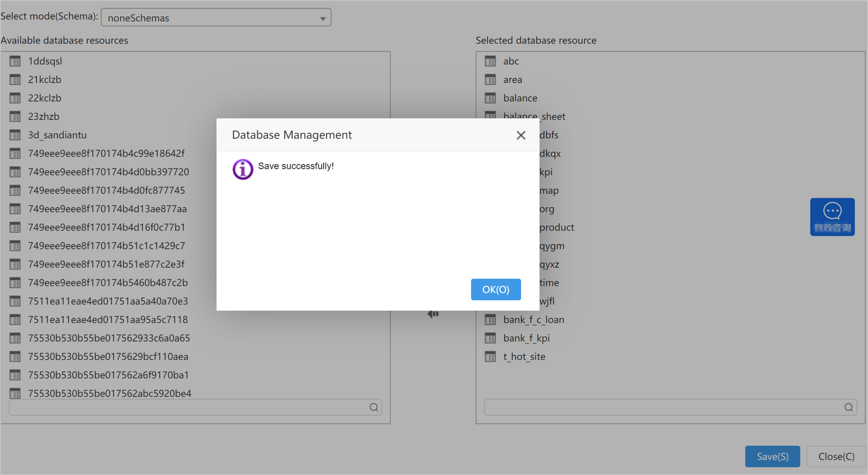
Task: Select the t_hot_site resource name
Action: pyautogui.click(x=524, y=356)
